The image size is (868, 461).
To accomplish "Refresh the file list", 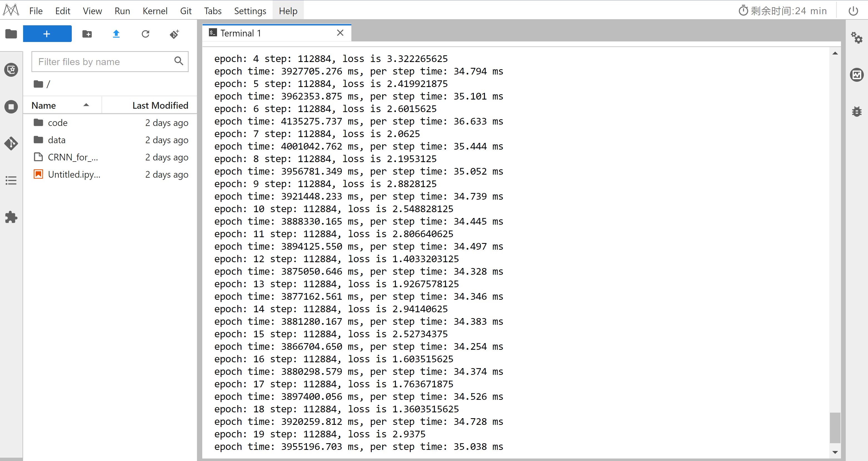I will [146, 34].
